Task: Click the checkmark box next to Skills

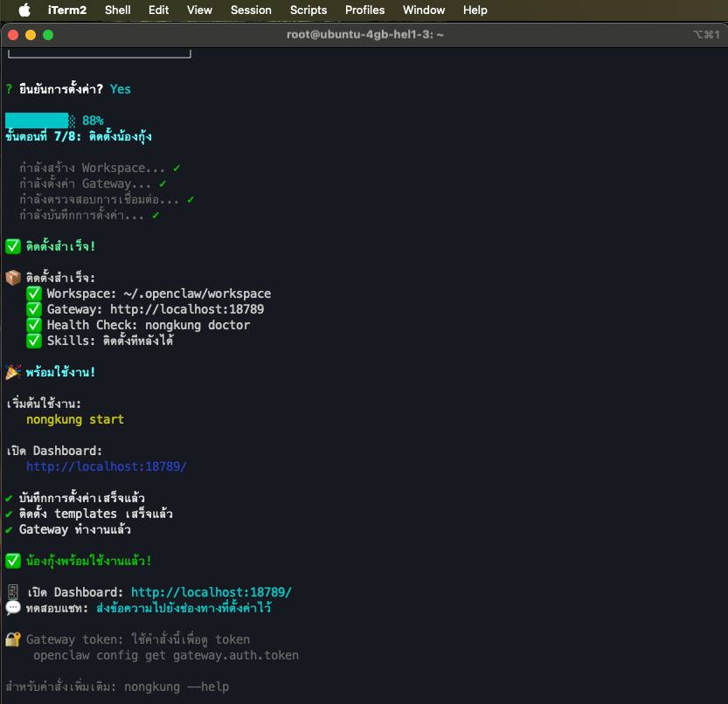Action: [34, 341]
